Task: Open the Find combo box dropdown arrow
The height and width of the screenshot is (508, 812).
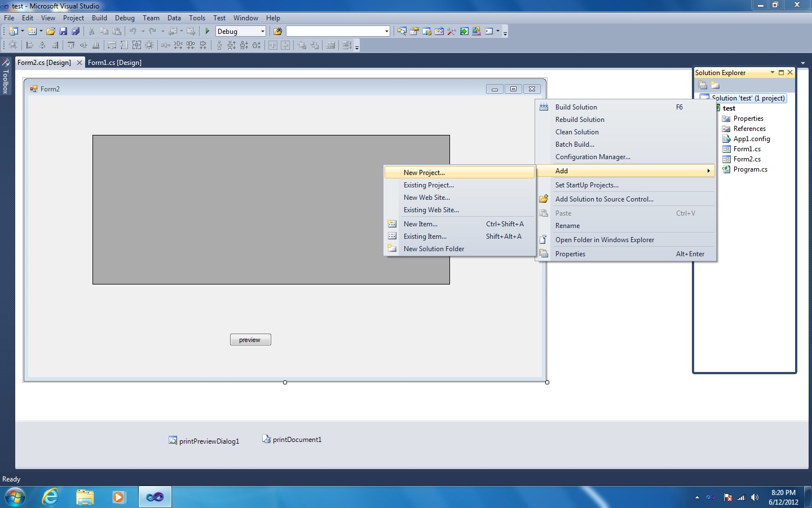Action: [x=386, y=32]
